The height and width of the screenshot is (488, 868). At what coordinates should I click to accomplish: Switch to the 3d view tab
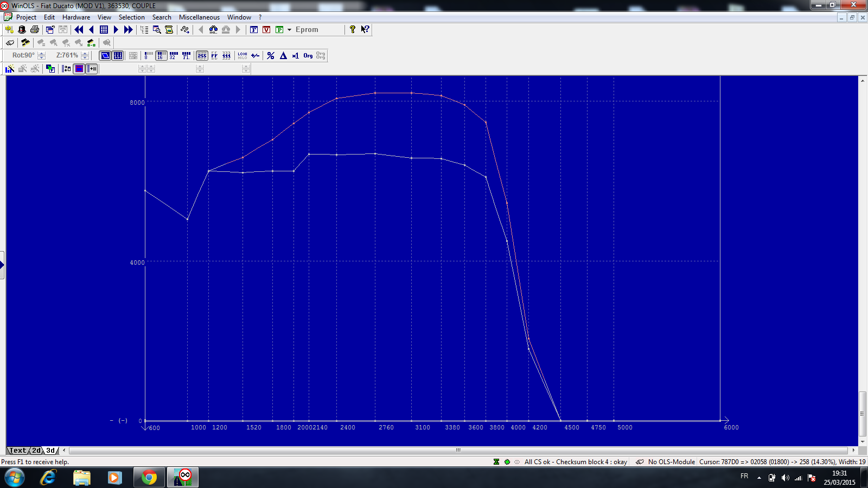pos(50,451)
